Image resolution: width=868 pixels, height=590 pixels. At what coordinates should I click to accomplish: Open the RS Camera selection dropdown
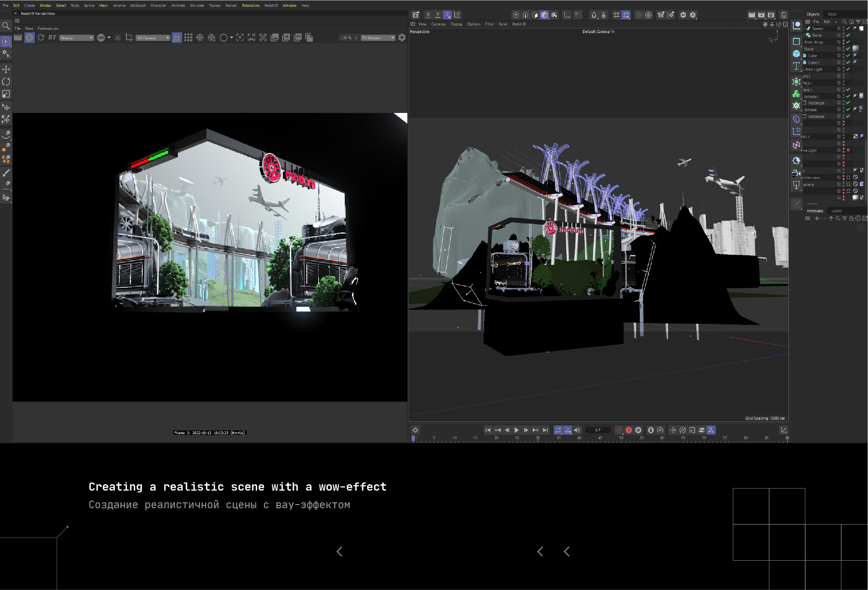(x=153, y=38)
